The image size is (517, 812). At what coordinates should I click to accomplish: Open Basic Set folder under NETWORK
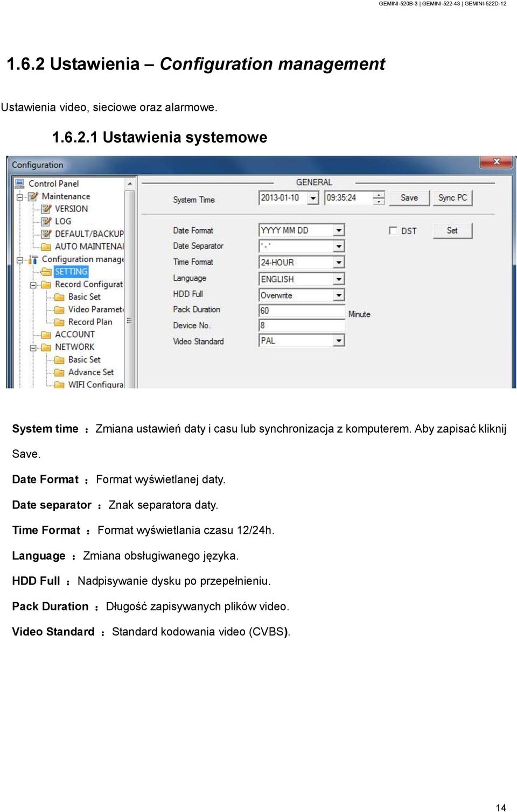coord(59,359)
